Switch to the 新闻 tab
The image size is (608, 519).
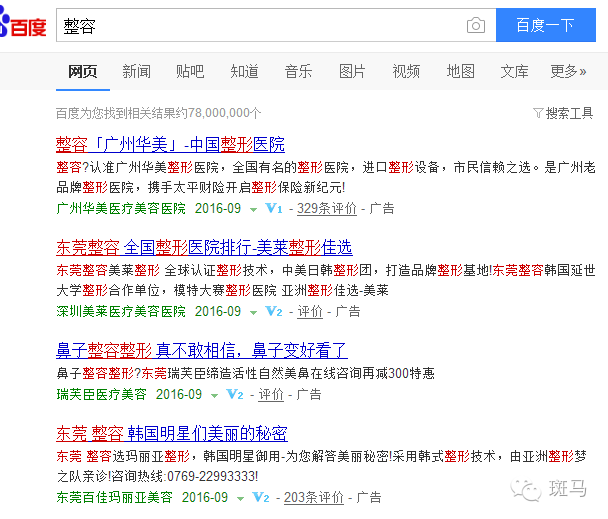point(136,72)
